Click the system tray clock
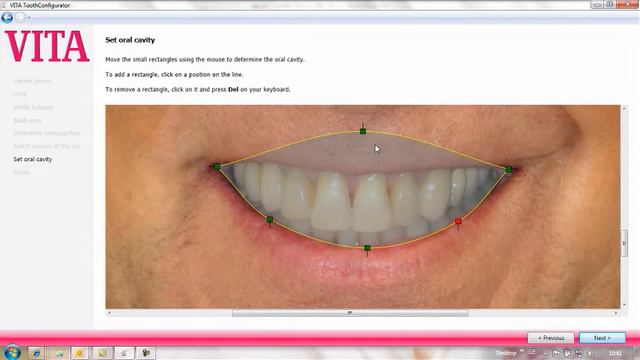The width and height of the screenshot is (640, 360). tap(615, 353)
